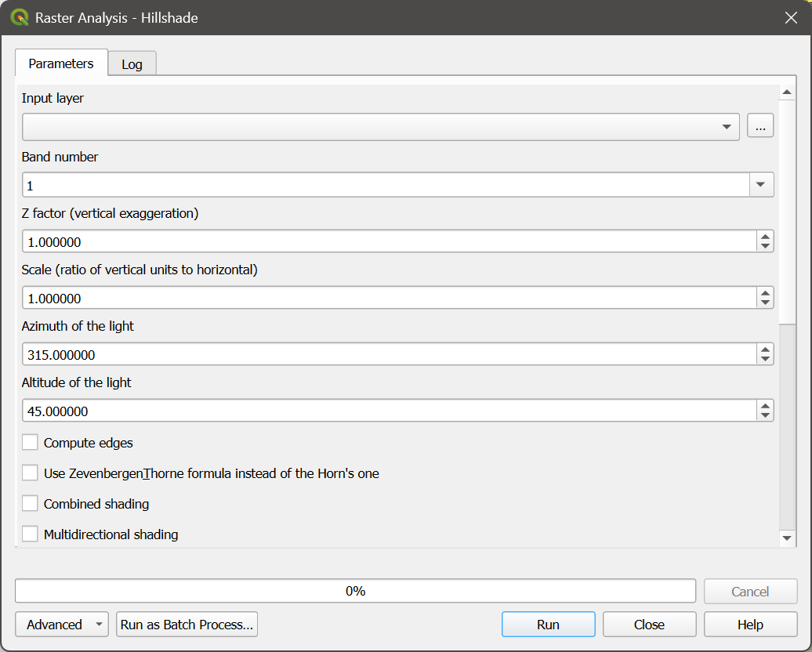Decrease Altitude of the light
The width and height of the screenshot is (812, 652).
click(x=766, y=415)
